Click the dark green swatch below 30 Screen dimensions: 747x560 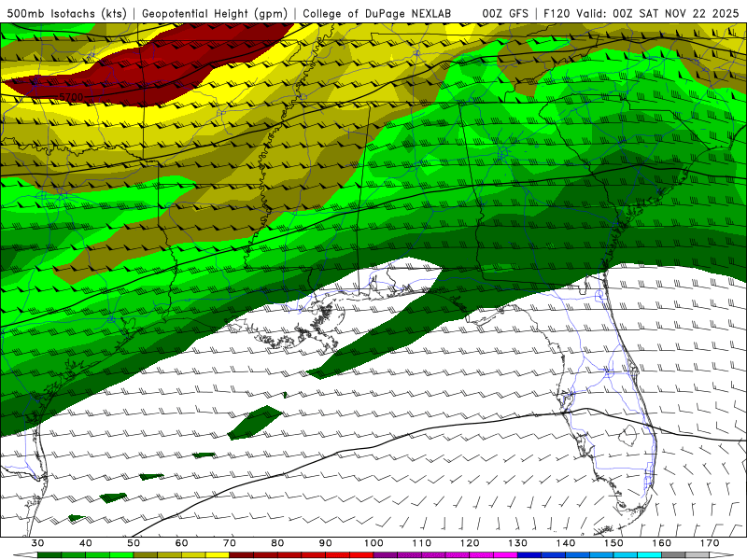pyautogui.click(x=49, y=555)
